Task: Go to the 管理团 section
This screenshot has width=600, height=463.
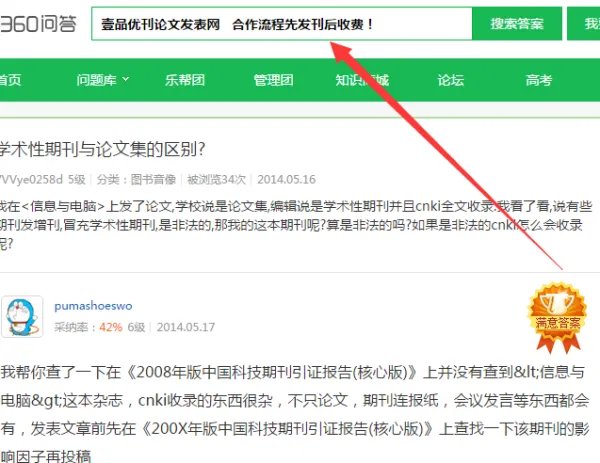Action: (x=274, y=80)
